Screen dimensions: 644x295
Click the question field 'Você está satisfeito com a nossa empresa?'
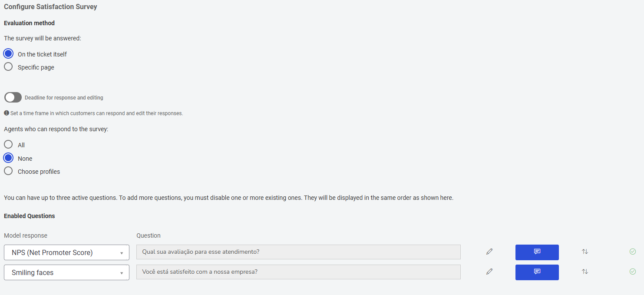[298, 272]
